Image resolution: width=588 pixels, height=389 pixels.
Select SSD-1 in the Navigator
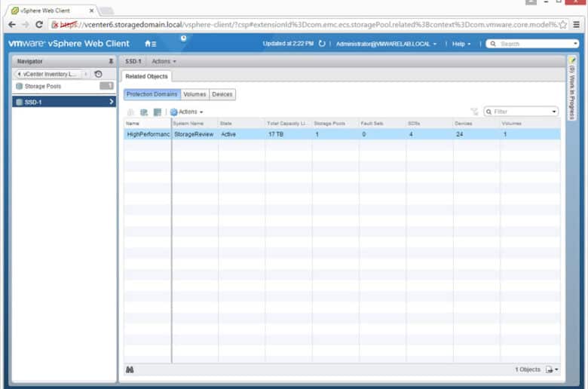click(x=64, y=102)
